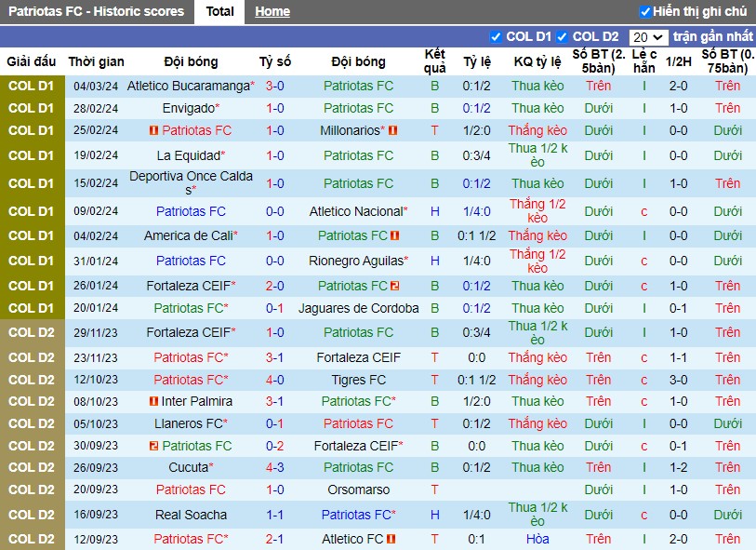Open the Envigado team link
Viewport: 756px width, 550px height.
coord(188,108)
